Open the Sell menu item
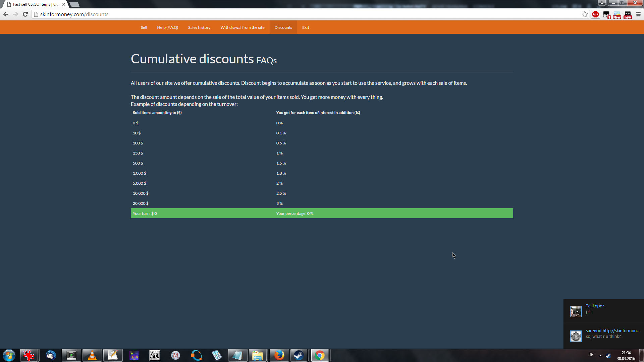The height and width of the screenshot is (362, 644). pyautogui.click(x=144, y=27)
